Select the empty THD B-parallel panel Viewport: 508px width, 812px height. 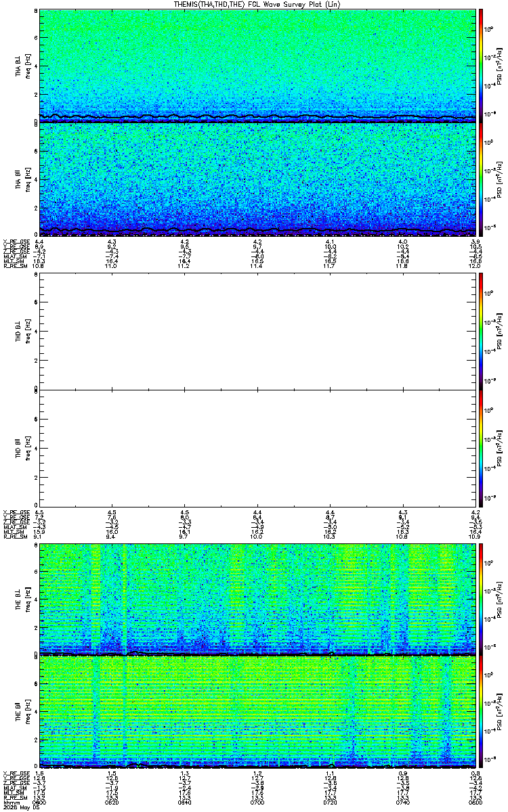257,447
